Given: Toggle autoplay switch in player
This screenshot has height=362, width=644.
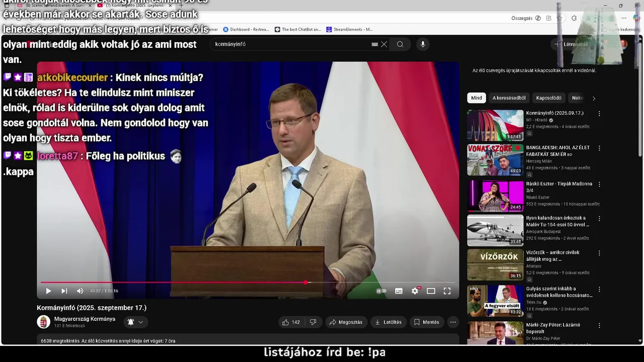Looking at the screenshot, I should pos(381,291).
